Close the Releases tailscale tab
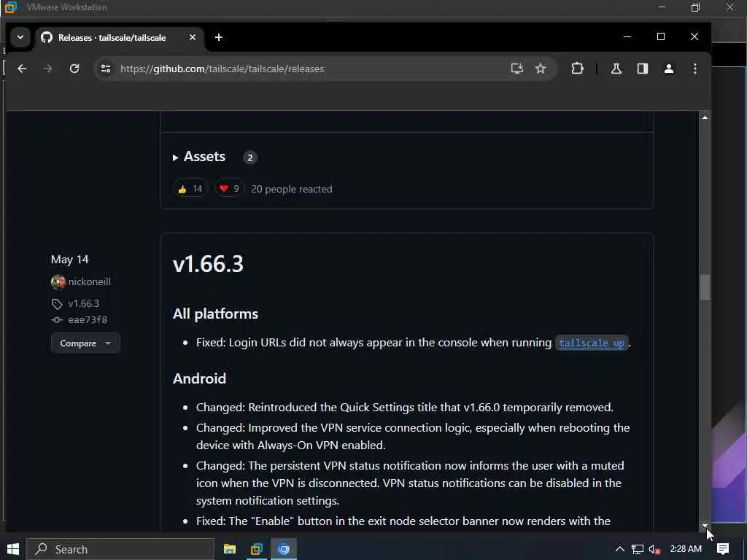This screenshot has width=747, height=560. point(193,37)
